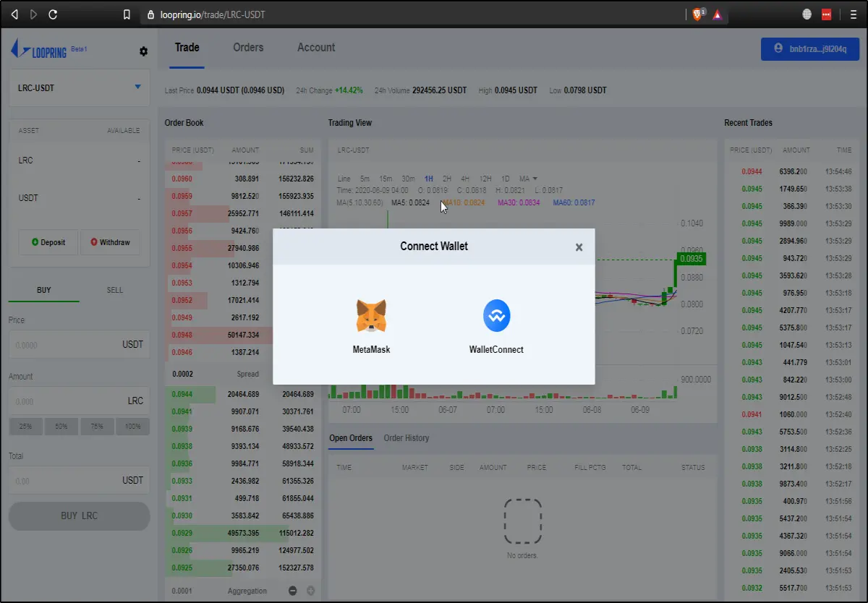Viewport: 868px width, 603px height.
Task: Switch to the Account tab
Action: [316, 48]
